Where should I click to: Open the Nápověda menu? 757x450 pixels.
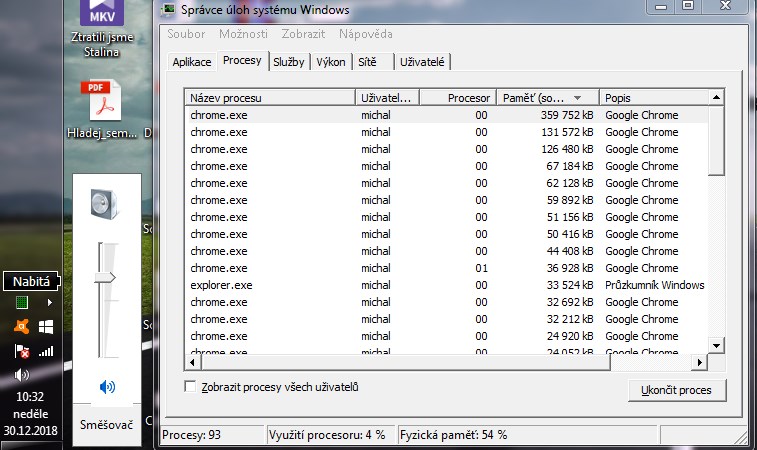(365, 34)
